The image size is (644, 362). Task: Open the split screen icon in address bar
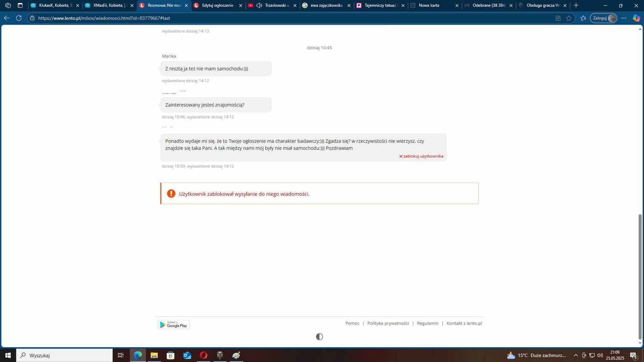[x=558, y=18]
